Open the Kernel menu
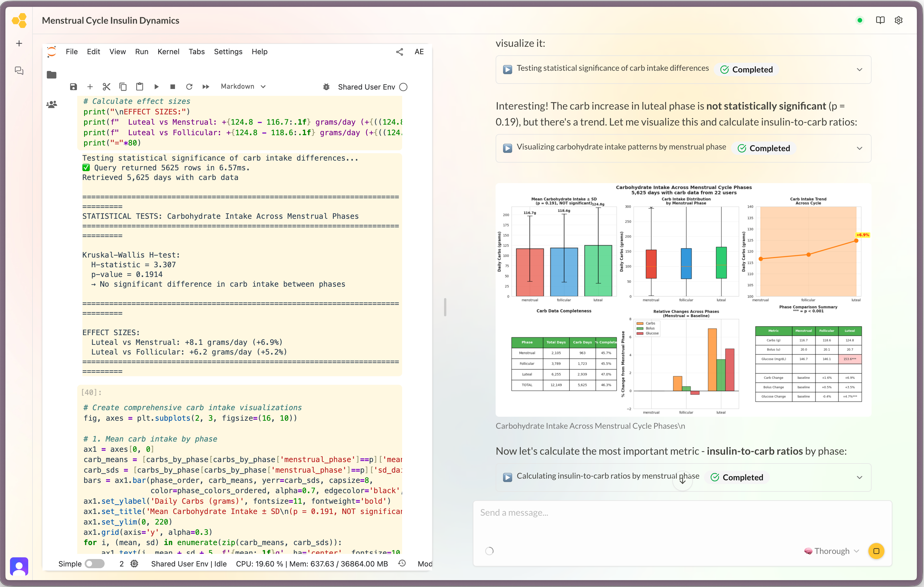Screen dimensions: 924x587 coord(168,51)
